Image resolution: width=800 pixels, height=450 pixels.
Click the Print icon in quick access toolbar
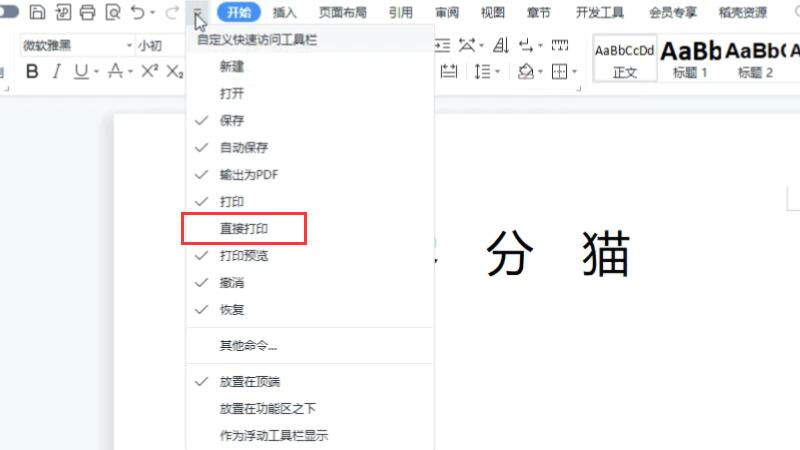click(87, 12)
